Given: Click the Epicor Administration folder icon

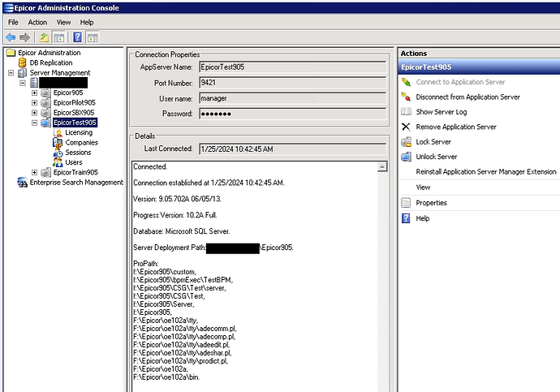Looking at the screenshot, I should 11,53.
